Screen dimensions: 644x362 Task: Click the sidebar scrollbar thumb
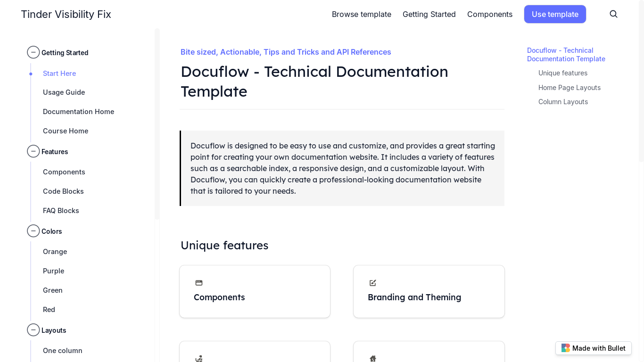[157, 124]
